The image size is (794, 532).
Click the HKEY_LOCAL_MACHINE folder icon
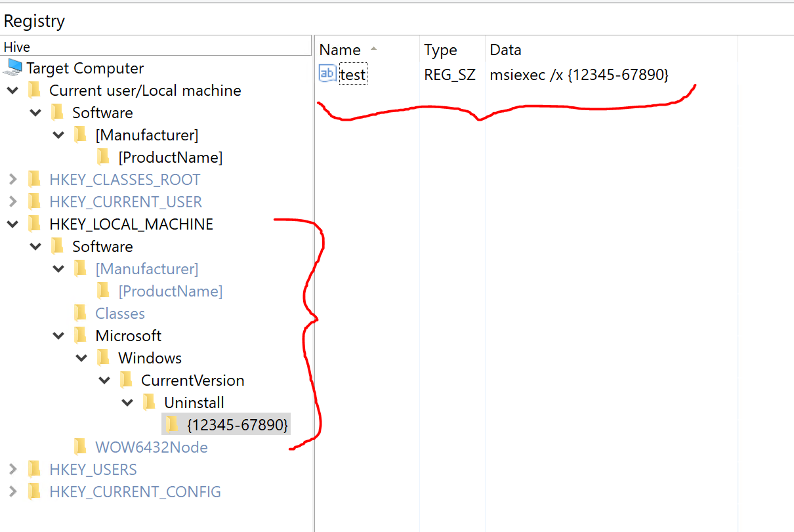[34, 224]
